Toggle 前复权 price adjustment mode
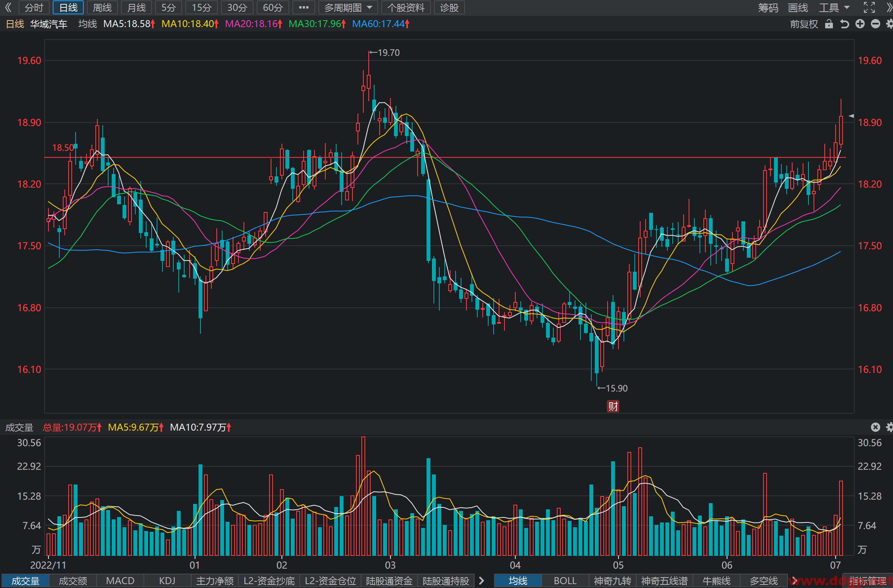The image size is (893, 588). (x=804, y=24)
